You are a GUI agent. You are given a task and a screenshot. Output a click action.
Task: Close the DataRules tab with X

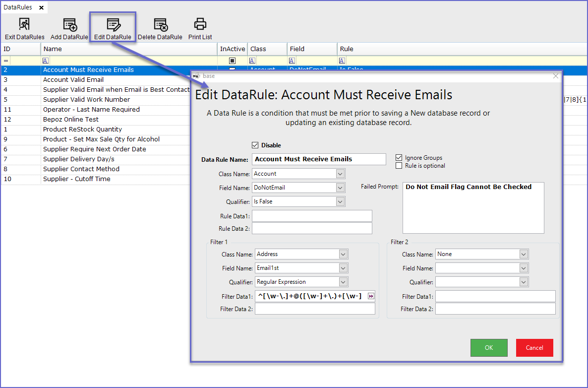coord(41,7)
